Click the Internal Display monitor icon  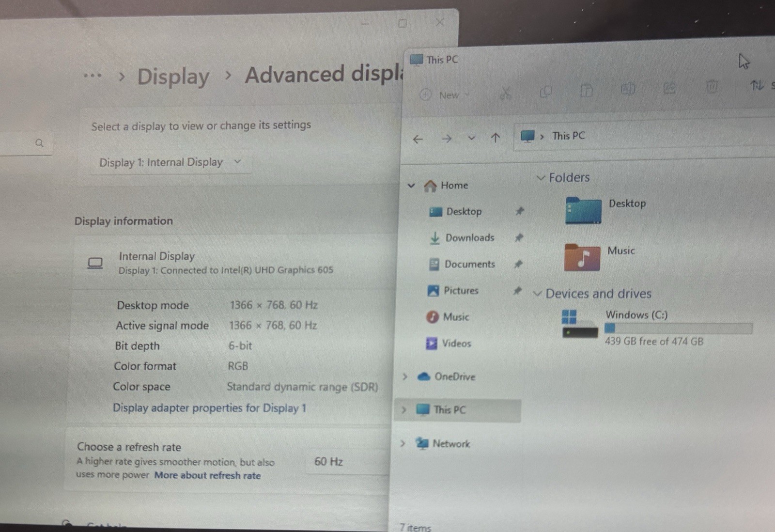tap(95, 263)
